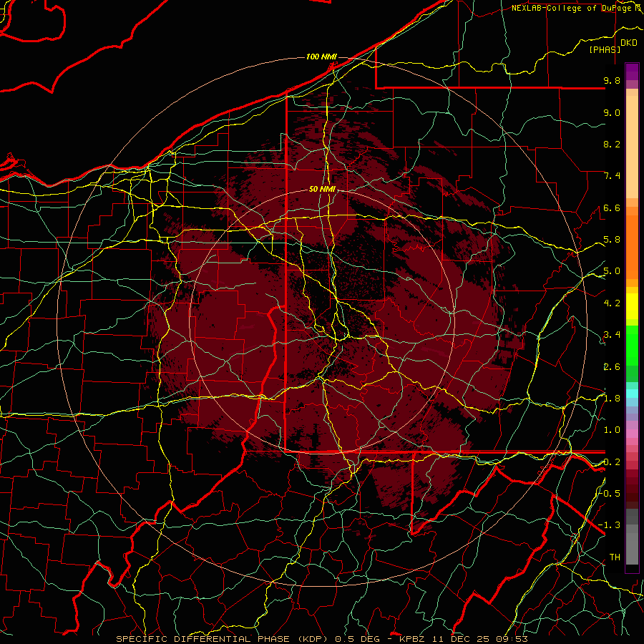The height and width of the screenshot is (644, 644).
Task: Click the 50 NMI range ring label
Action: (322, 189)
